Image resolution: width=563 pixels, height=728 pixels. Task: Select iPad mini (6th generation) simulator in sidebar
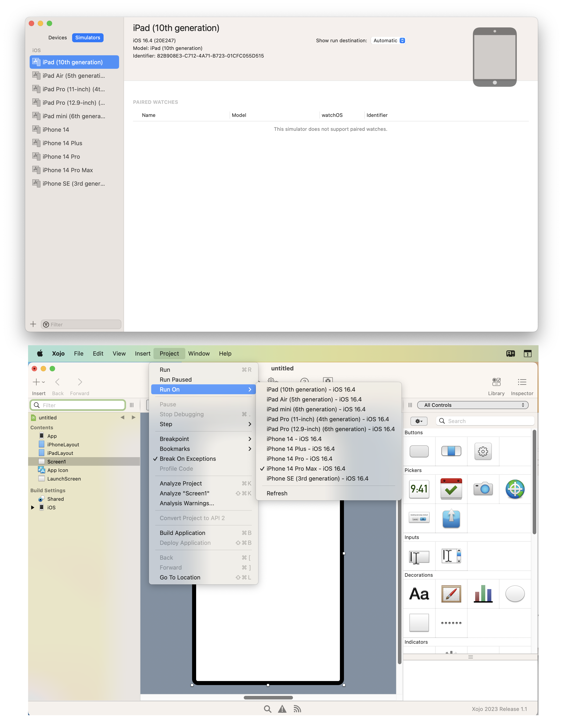[74, 116]
